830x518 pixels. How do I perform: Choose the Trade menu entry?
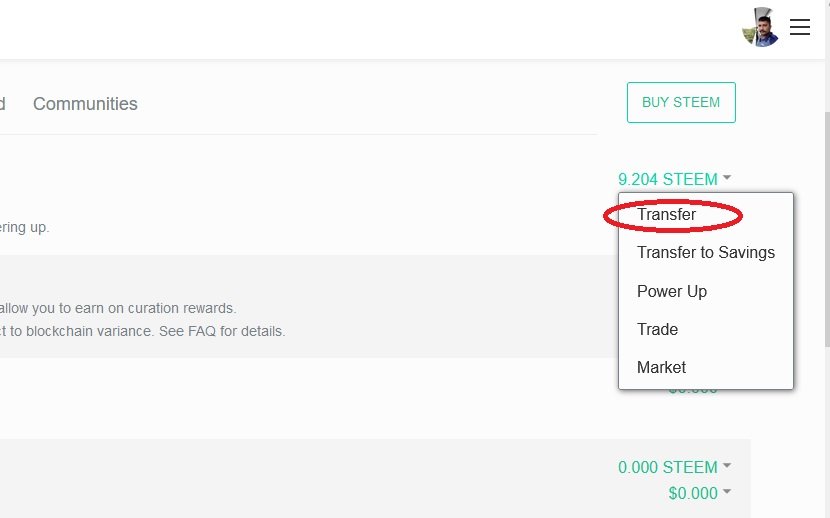coord(657,329)
